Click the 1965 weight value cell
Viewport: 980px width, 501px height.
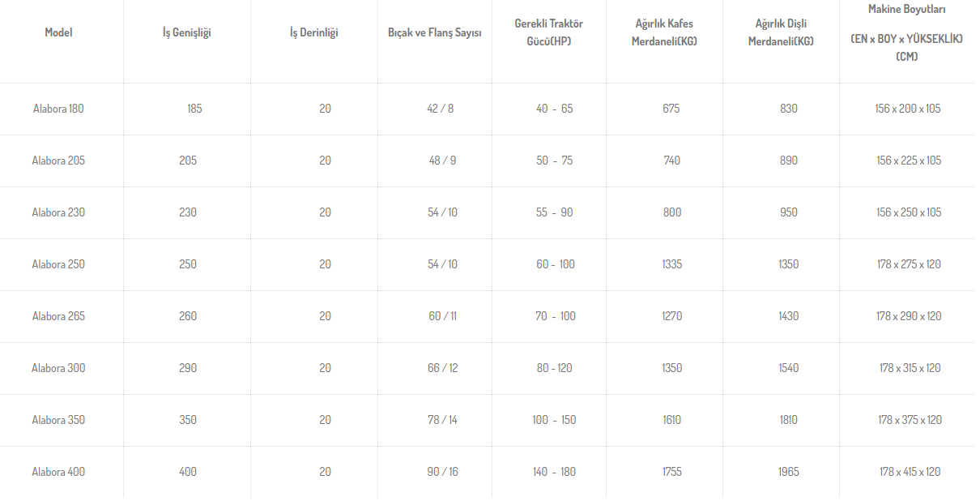(788, 472)
